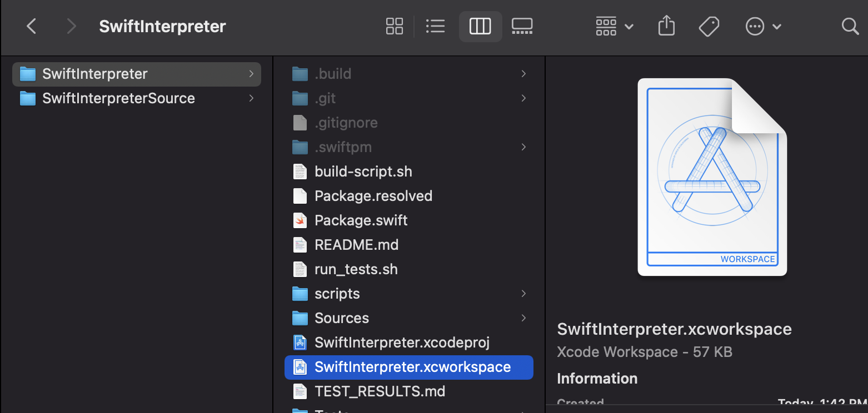Open the More actions ellipsis menu
The image size is (868, 413).
click(764, 26)
